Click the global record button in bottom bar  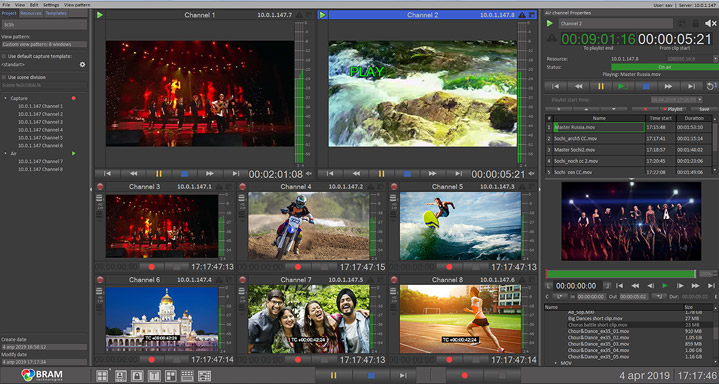point(464,375)
